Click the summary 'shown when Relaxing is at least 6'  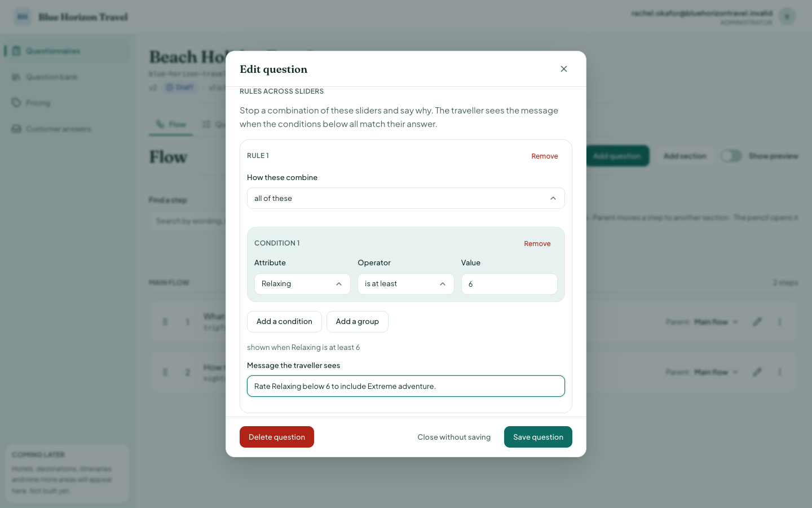pos(303,347)
